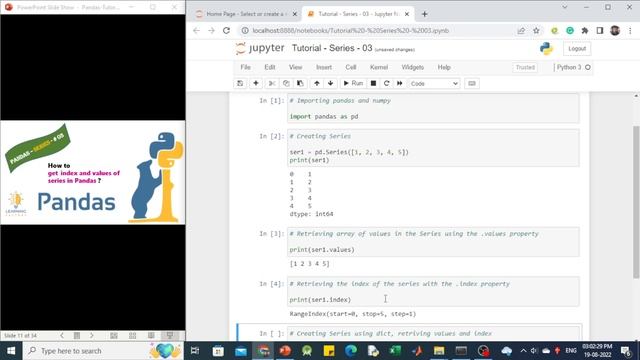Show hidden system tray icons
The image size is (640, 360).
(x=523, y=351)
